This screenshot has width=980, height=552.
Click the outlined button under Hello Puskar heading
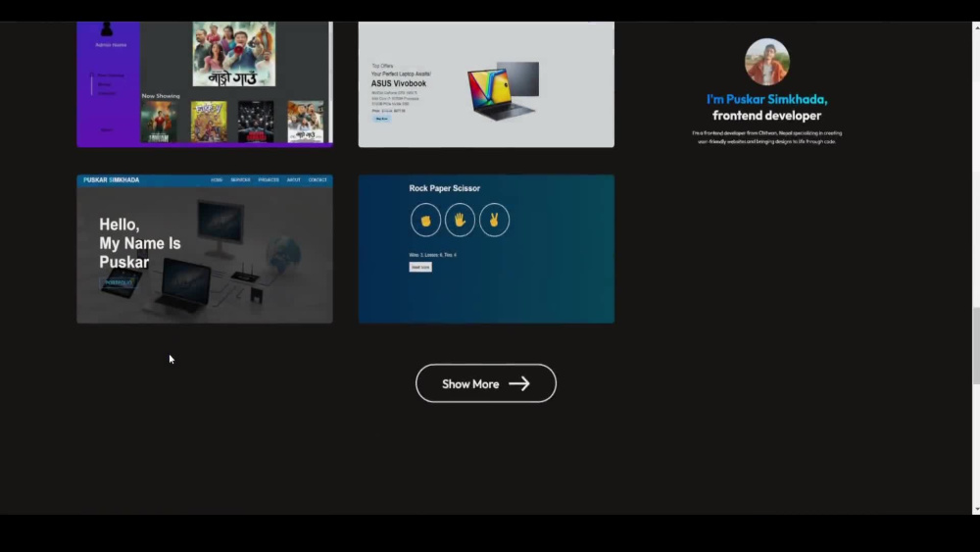click(118, 282)
